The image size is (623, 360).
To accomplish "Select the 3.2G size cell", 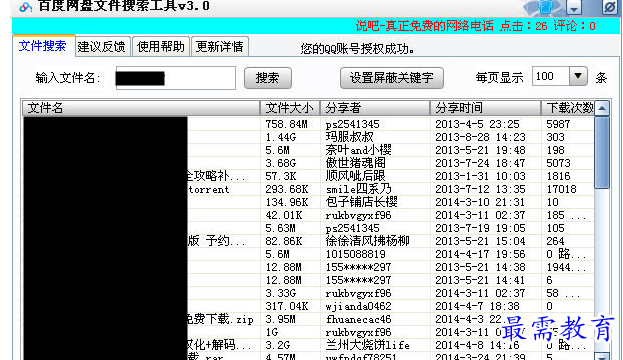I will [x=278, y=345].
